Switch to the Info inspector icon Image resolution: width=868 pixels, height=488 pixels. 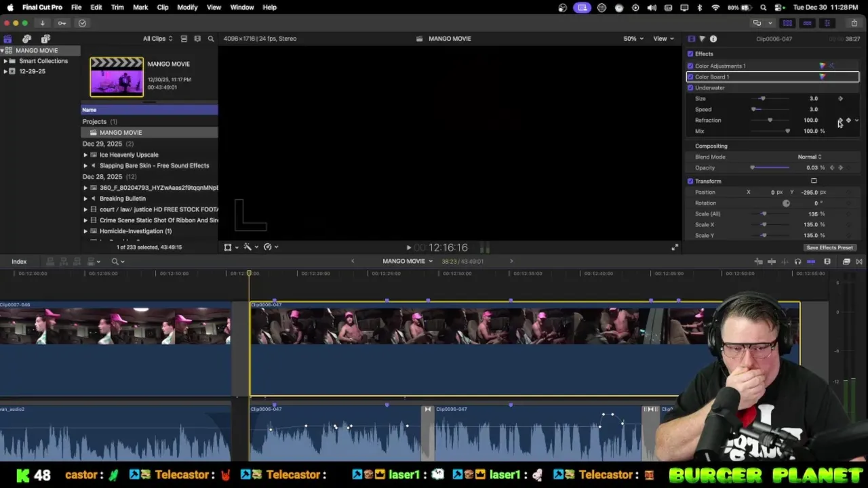[713, 39]
